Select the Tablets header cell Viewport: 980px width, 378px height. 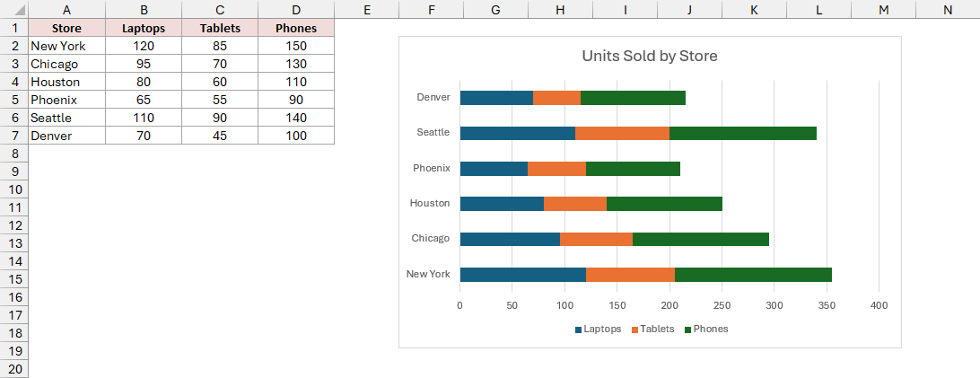pyautogui.click(x=220, y=28)
